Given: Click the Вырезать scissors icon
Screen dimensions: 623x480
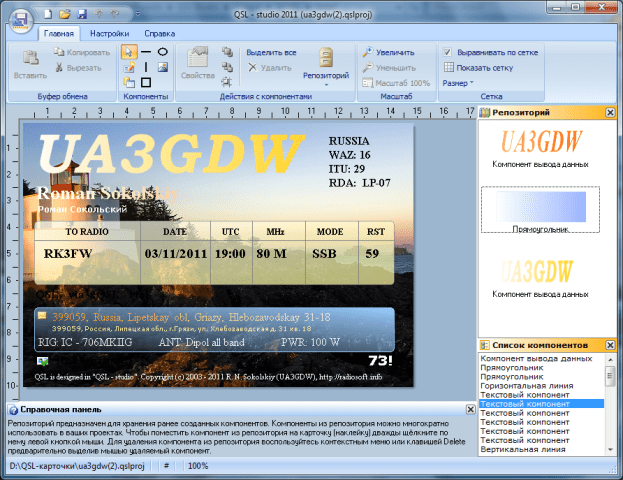Looking at the screenshot, I should 59,68.
